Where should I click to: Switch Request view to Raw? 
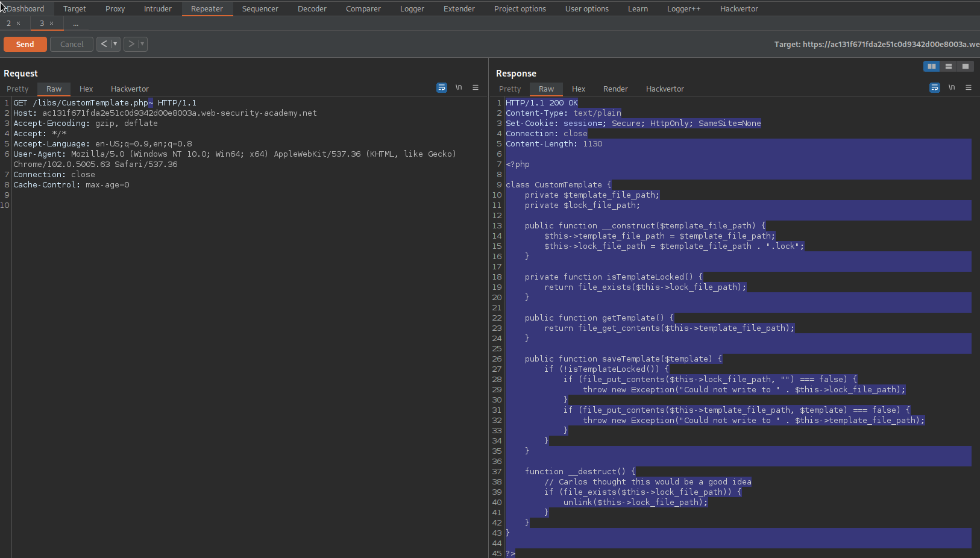54,89
